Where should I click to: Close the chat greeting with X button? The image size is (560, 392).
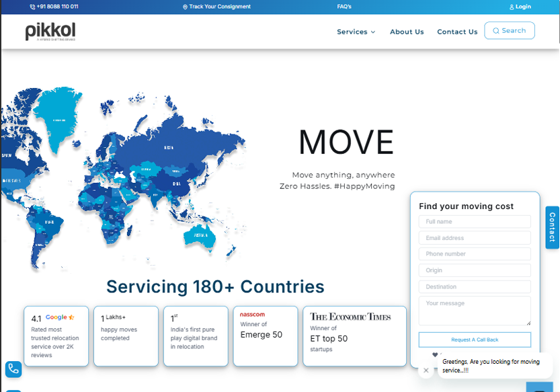click(426, 370)
